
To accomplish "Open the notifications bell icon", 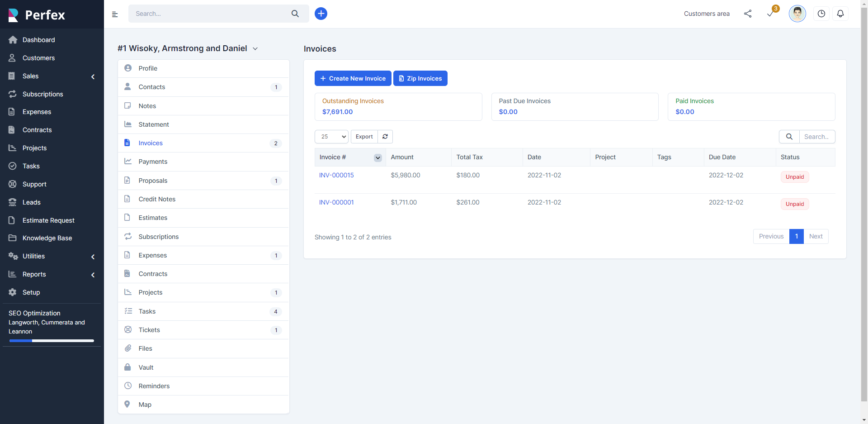I will tap(840, 14).
